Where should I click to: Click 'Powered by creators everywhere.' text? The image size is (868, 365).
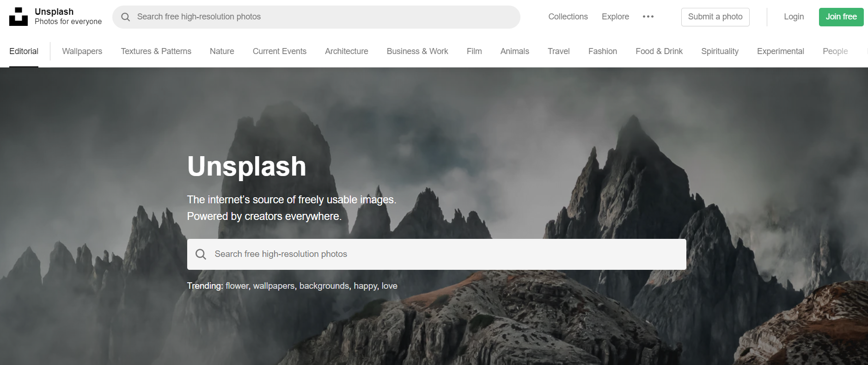click(x=264, y=216)
